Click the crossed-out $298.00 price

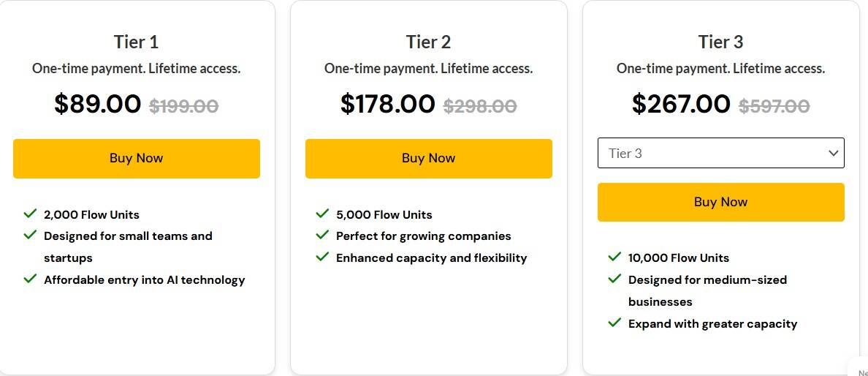(480, 106)
